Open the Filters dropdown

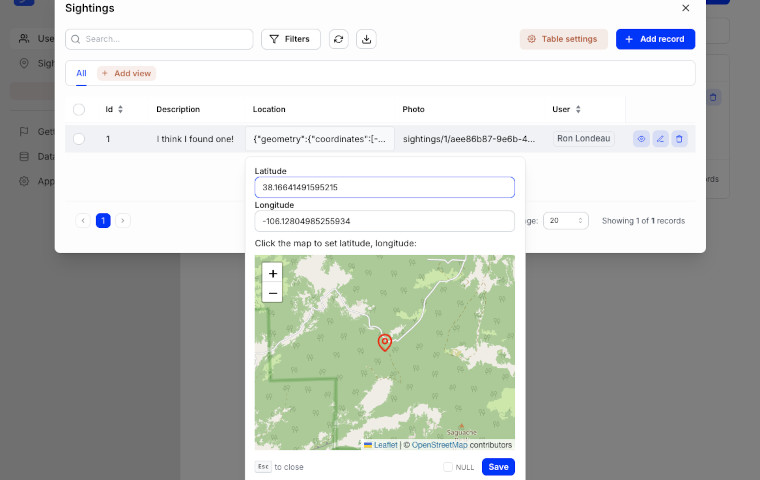[291, 39]
